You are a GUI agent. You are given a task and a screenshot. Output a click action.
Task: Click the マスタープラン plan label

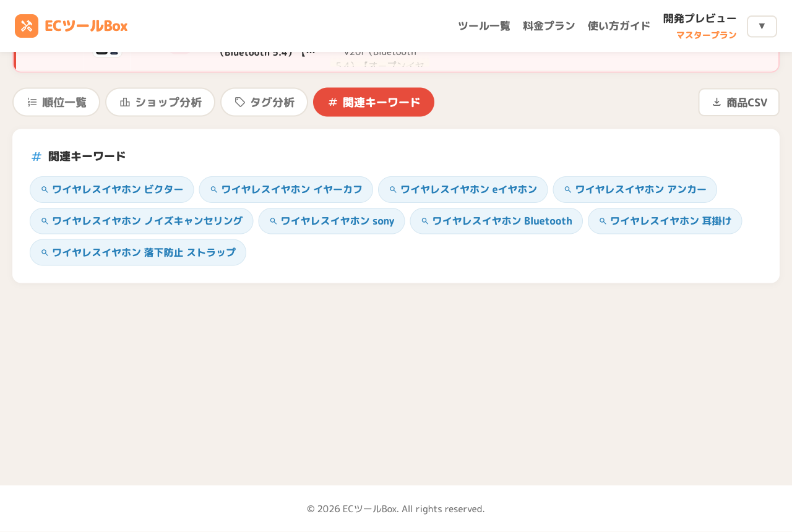707,35
